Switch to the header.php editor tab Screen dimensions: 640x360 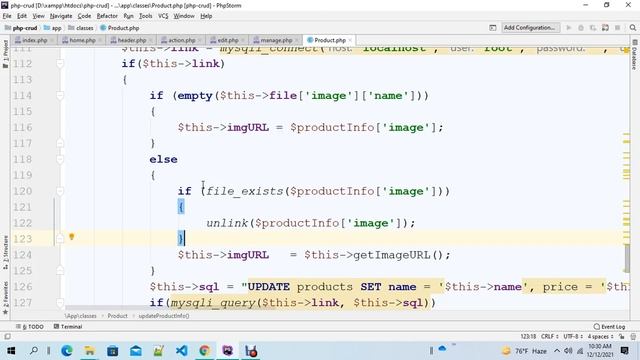[x=131, y=40]
